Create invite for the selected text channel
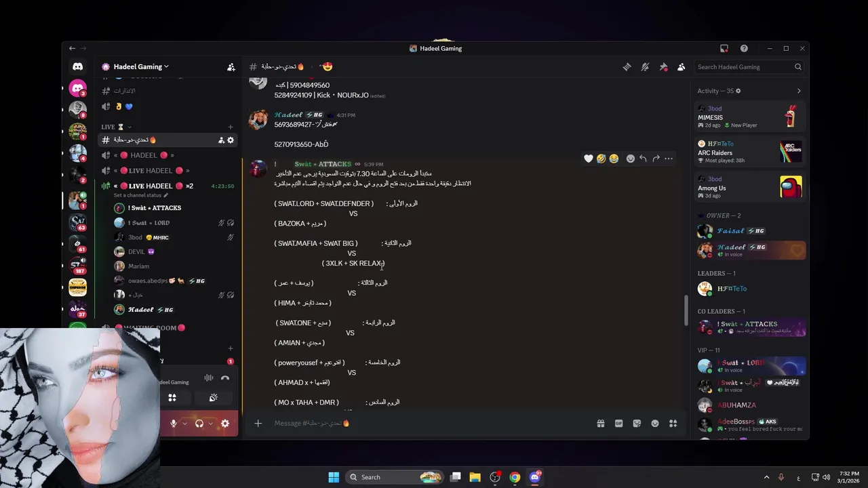 coord(221,140)
